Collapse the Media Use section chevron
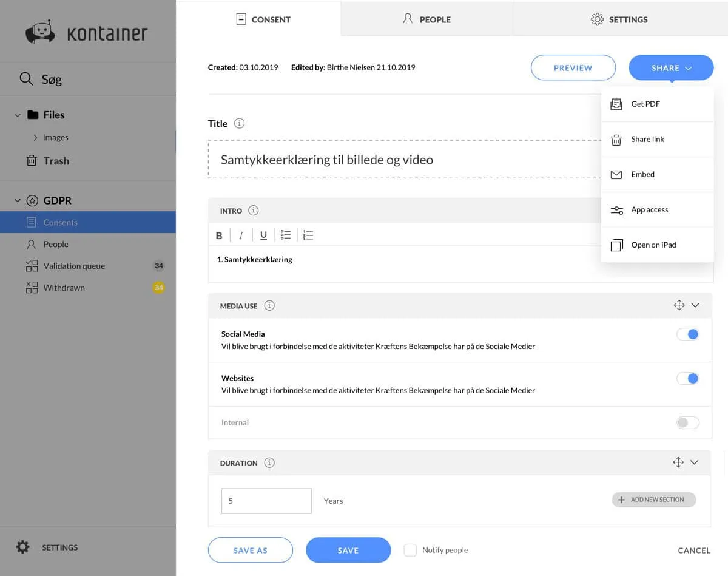 pyautogui.click(x=695, y=305)
